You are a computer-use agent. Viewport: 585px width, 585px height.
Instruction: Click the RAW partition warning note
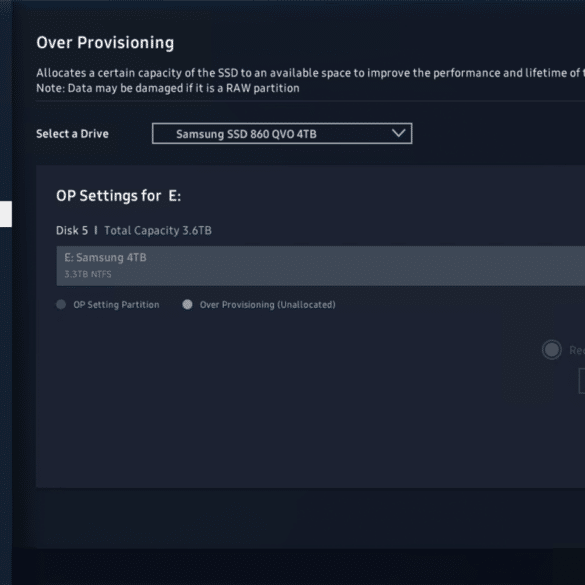168,88
